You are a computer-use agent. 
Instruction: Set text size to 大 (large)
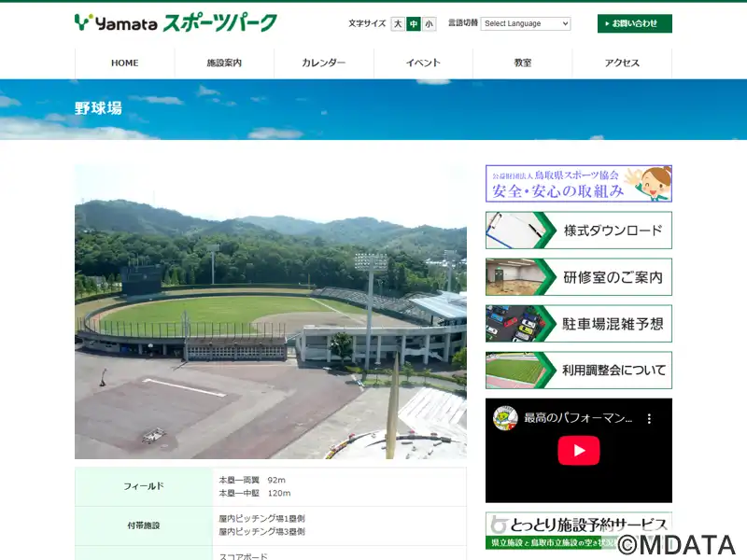point(398,24)
